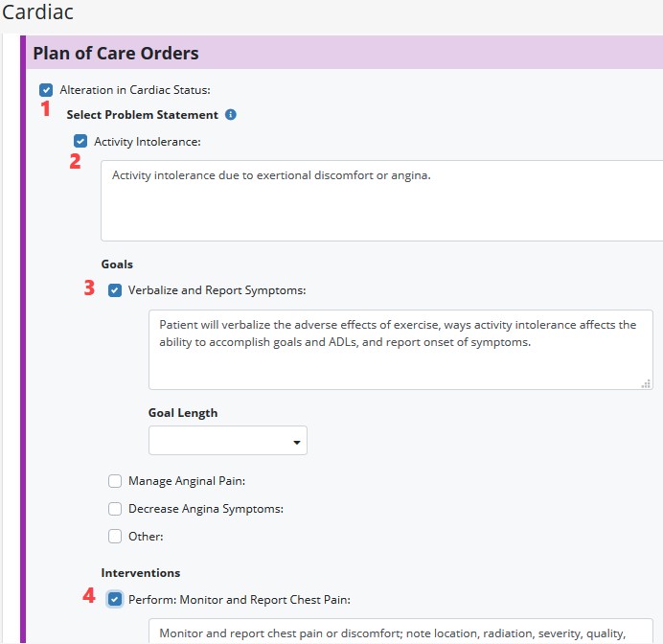Click the Goal Length field label
Screen dimensions: 663x644
pyautogui.click(x=183, y=413)
